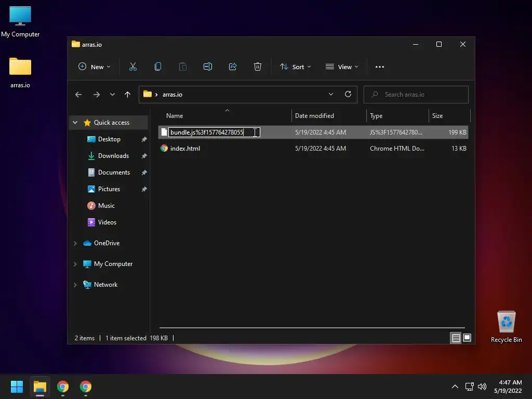
Task: Expand the My Computer tree node
Action: tap(75, 264)
